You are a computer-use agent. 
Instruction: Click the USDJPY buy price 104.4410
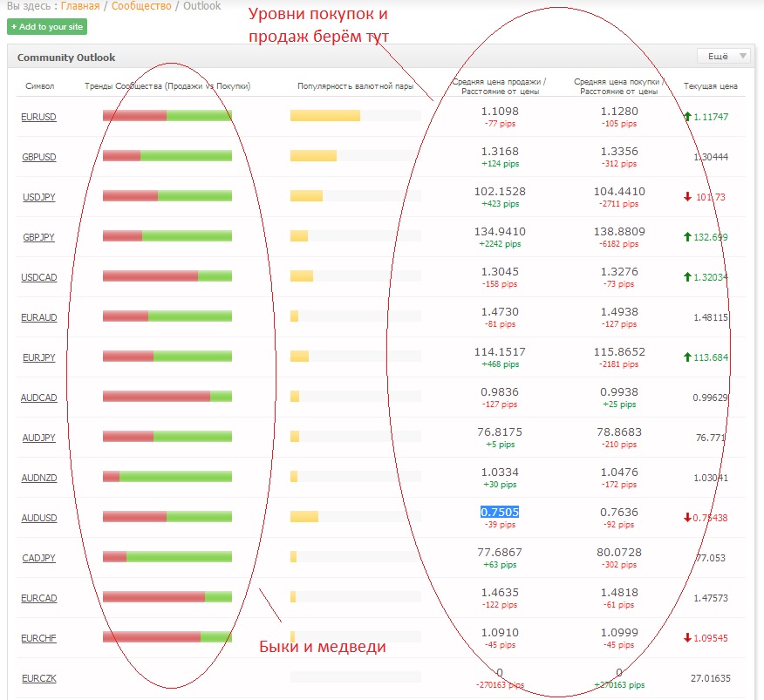(x=619, y=192)
